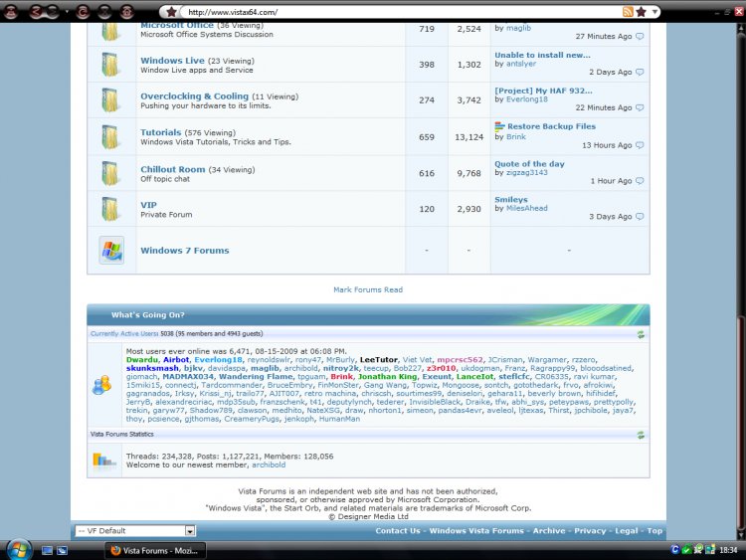Click the leftmost round toolbar button
The image size is (746, 560).
(x=11, y=12)
